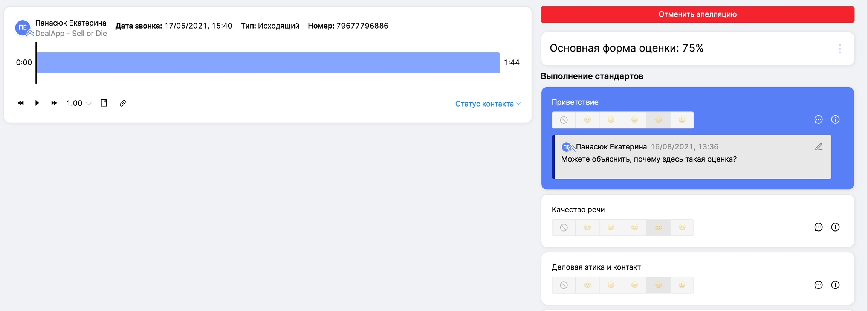Play the call recording
The image size is (868, 311).
37,103
